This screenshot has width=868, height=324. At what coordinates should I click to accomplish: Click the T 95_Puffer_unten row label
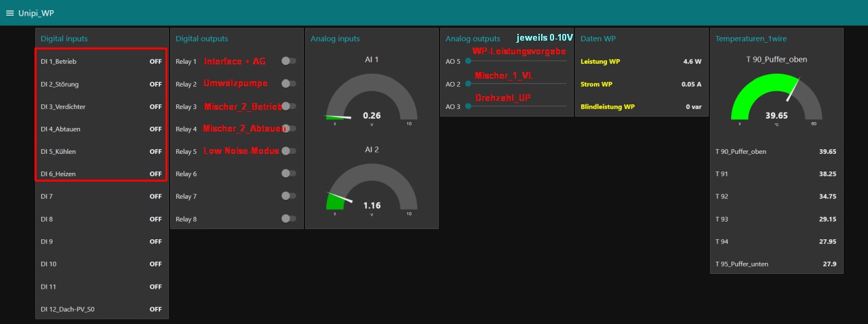point(742,264)
